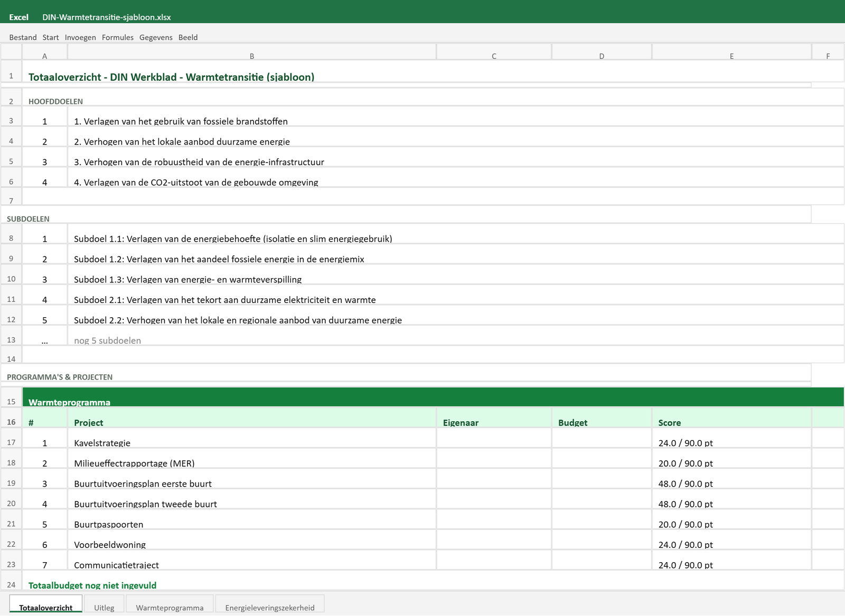Select column C header
845x616 pixels.
point(494,52)
